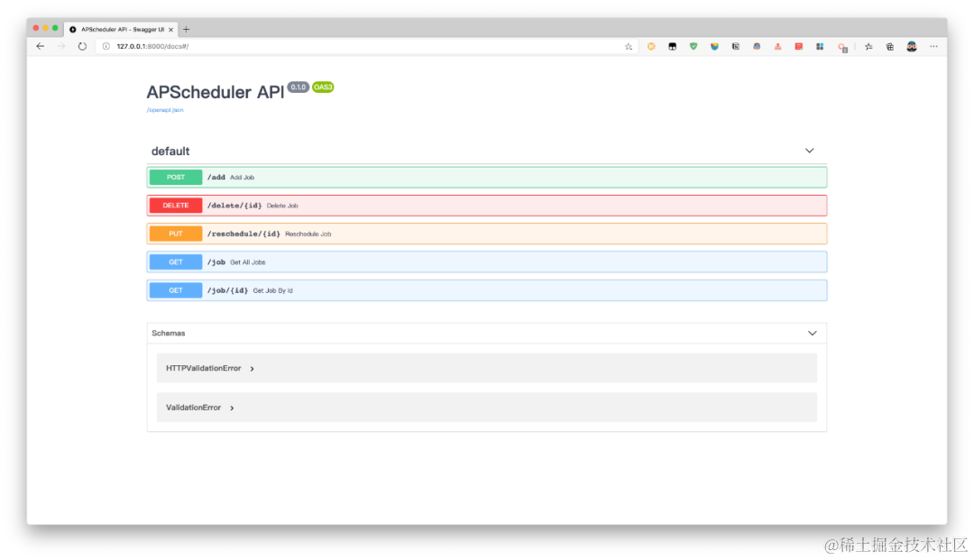Select the APScheduler API - Swagger UI tab
This screenshot has height=560, width=974.
(122, 29)
